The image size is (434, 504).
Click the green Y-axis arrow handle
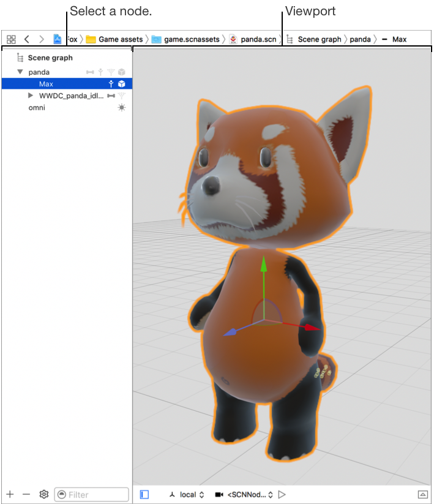click(x=264, y=264)
